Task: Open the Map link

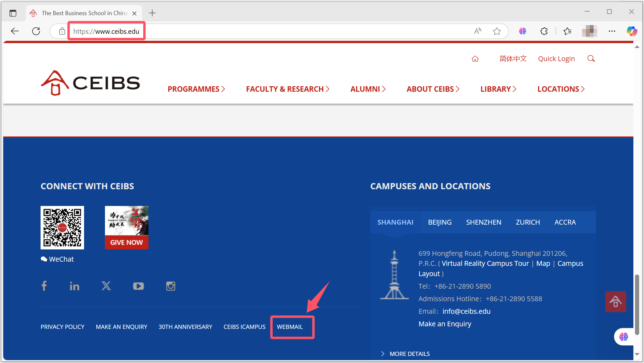Action: coord(543,264)
